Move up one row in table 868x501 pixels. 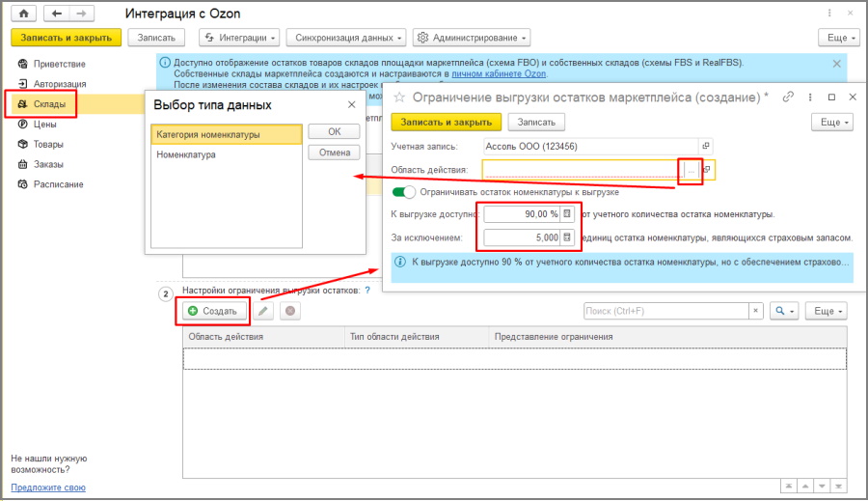[x=805, y=486]
